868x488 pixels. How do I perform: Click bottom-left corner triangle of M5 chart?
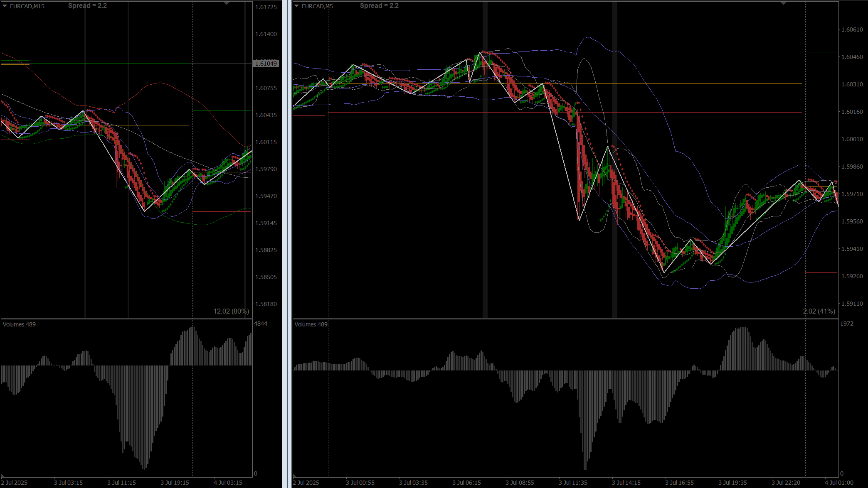pyautogui.click(x=295, y=476)
